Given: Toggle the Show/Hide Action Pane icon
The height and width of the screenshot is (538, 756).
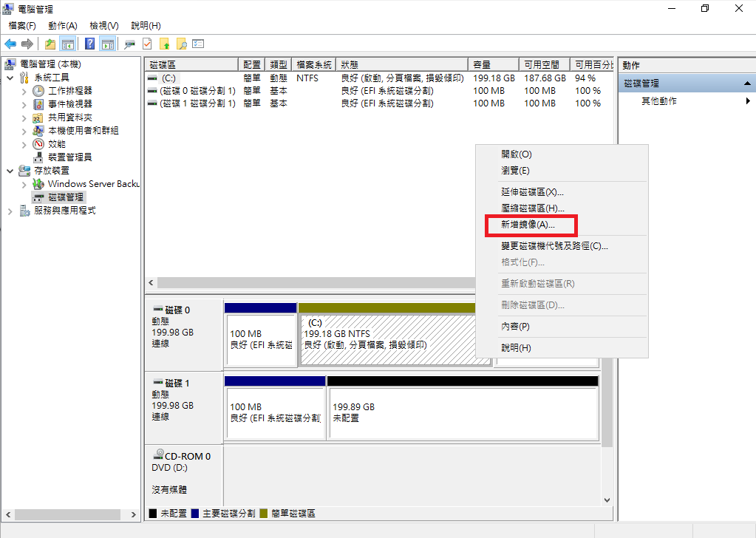Looking at the screenshot, I should [x=107, y=44].
